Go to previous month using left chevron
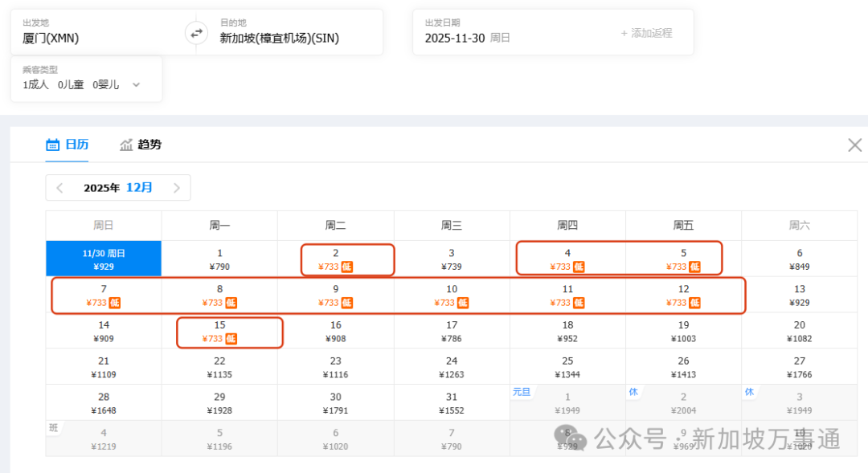Image resolution: width=868 pixels, height=473 pixels. pyautogui.click(x=59, y=187)
